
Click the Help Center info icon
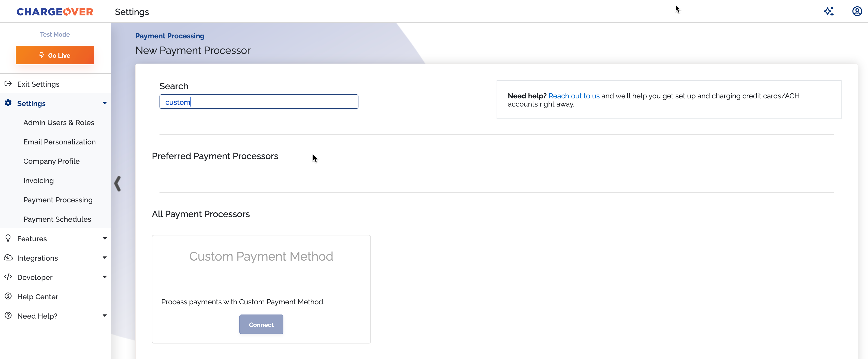click(x=8, y=296)
